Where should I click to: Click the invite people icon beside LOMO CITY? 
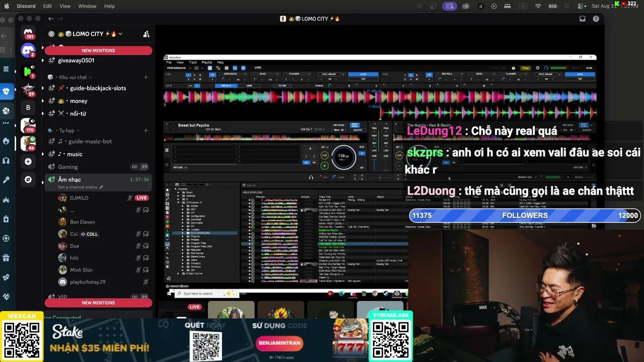[x=146, y=34]
